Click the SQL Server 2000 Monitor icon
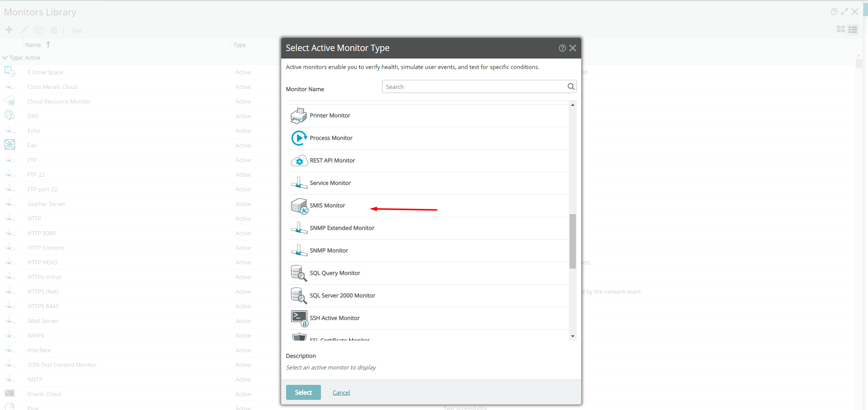Screen dimensions: 868x410 299,296
